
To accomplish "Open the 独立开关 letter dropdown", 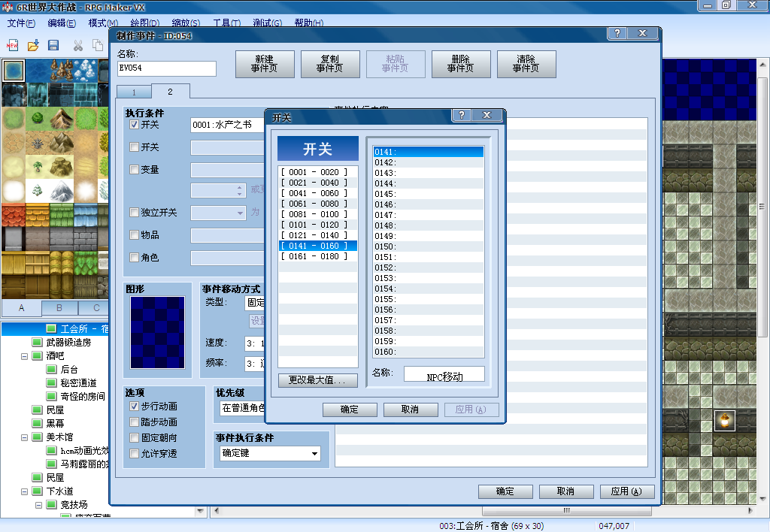I will pos(219,213).
